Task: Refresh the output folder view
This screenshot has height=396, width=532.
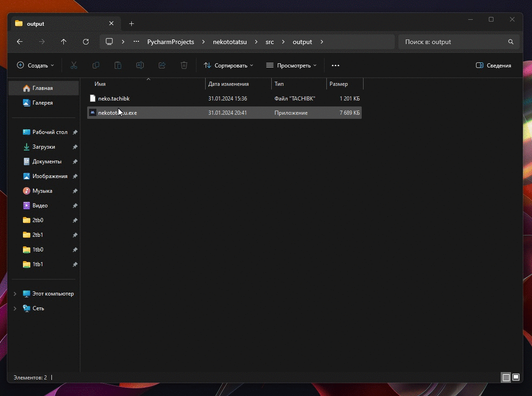Action: click(86, 42)
